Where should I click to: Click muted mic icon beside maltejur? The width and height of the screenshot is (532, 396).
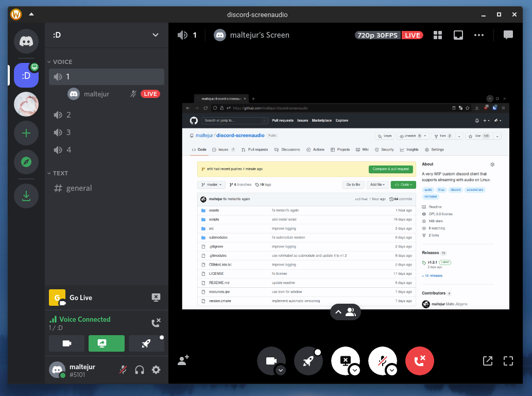133,94
